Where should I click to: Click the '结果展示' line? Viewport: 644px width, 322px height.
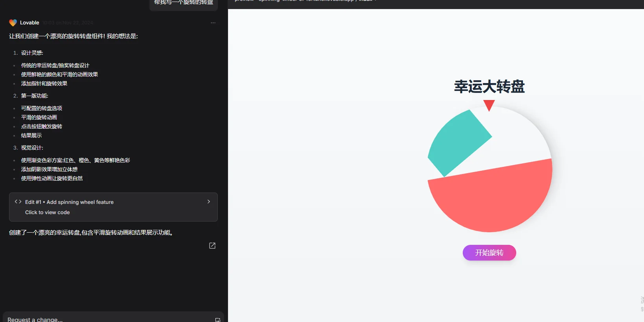(31, 135)
